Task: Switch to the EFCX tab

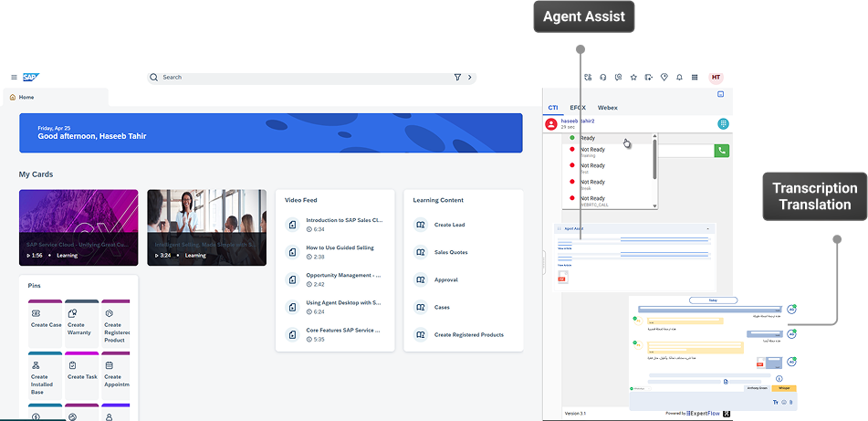Action: [x=578, y=108]
